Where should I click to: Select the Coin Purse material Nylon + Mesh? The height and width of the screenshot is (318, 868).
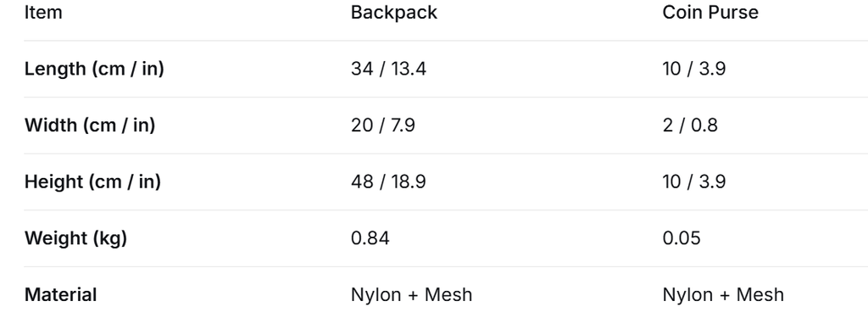coord(723,295)
